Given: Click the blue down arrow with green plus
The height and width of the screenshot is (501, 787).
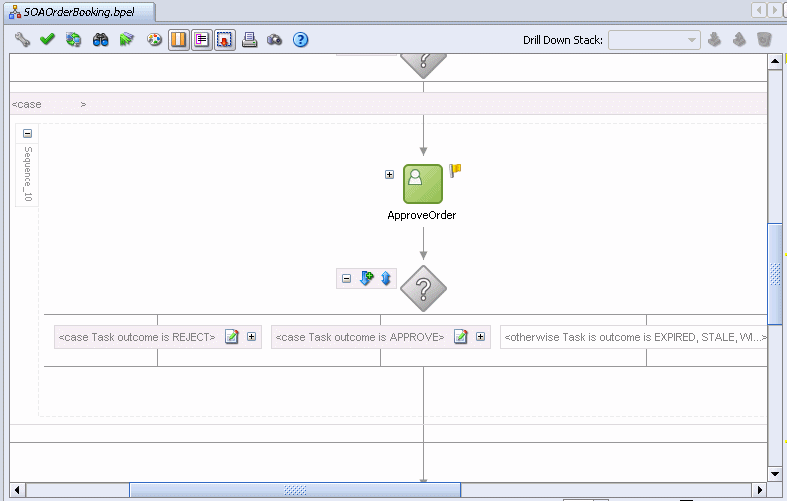Looking at the screenshot, I should coord(366,278).
